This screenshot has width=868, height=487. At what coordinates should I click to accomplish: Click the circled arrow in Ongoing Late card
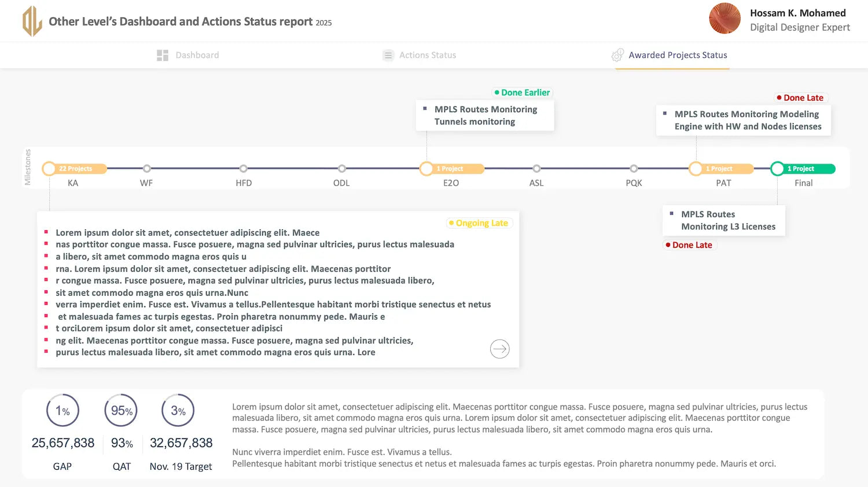(499, 349)
